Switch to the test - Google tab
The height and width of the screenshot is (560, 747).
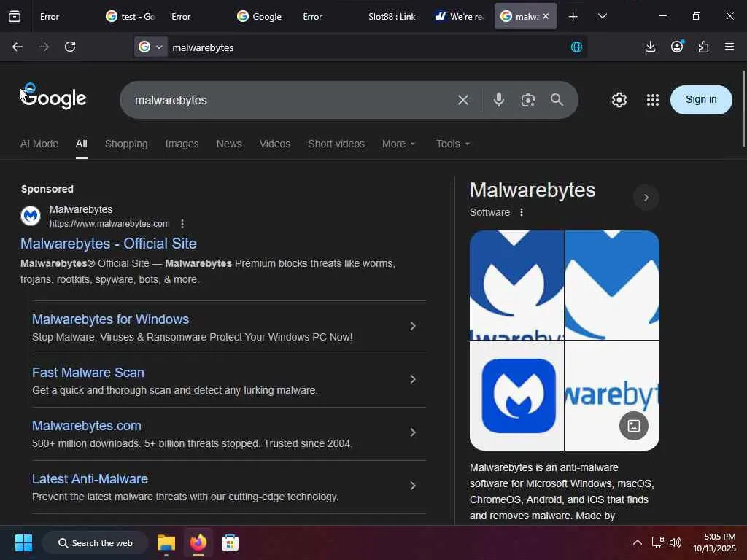pos(130,17)
